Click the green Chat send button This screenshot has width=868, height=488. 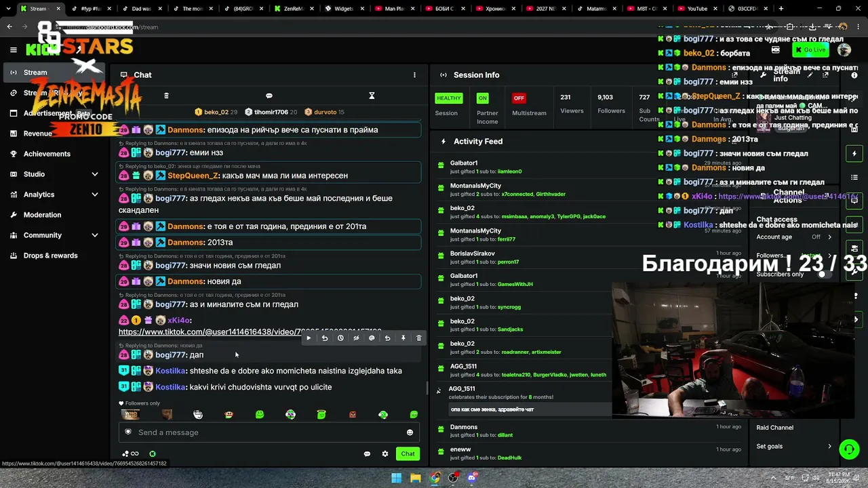[408, 454]
